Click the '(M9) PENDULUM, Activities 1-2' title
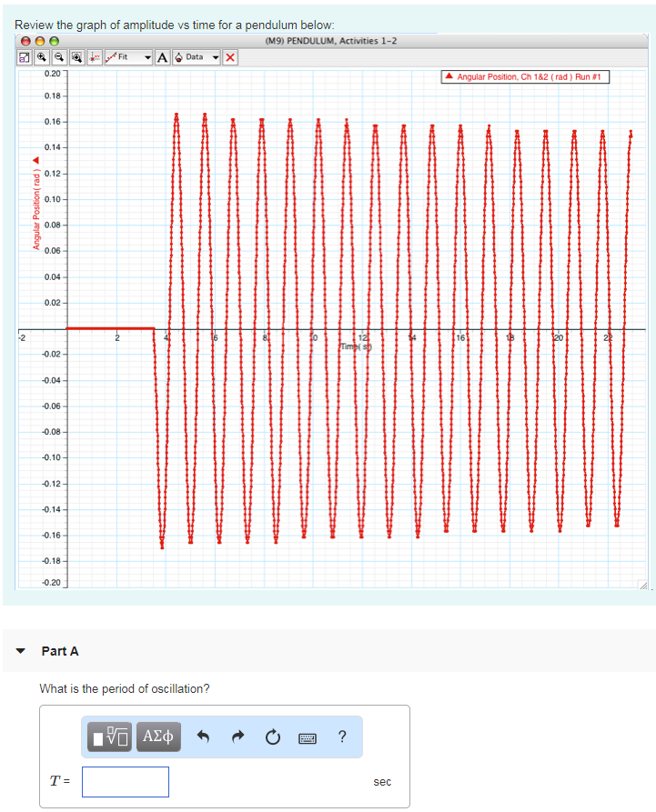 [x=330, y=41]
